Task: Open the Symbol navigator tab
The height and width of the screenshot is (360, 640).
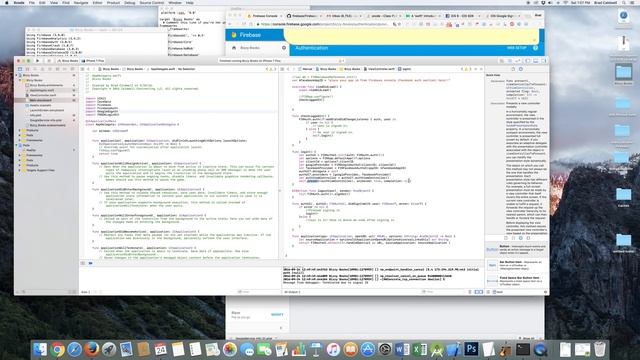Action: coord(27,69)
